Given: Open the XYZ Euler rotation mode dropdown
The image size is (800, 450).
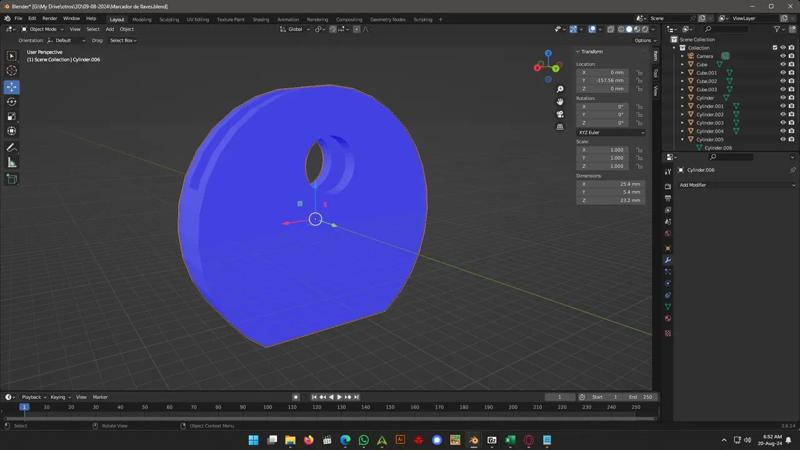Looking at the screenshot, I should tap(611, 133).
